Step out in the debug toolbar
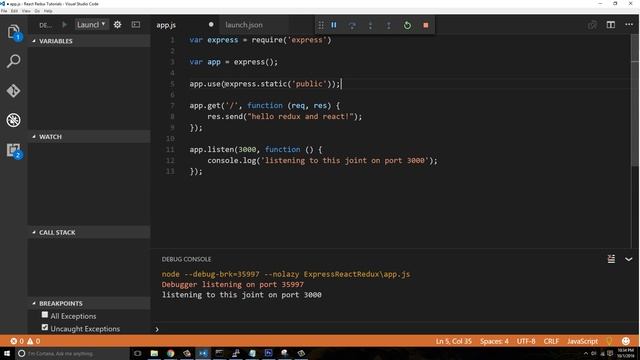 pos(389,25)
